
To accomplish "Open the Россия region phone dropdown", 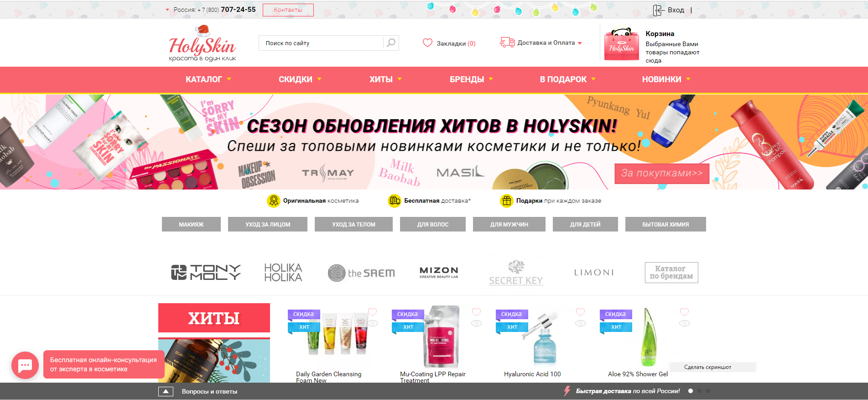I will coord(167,10).
